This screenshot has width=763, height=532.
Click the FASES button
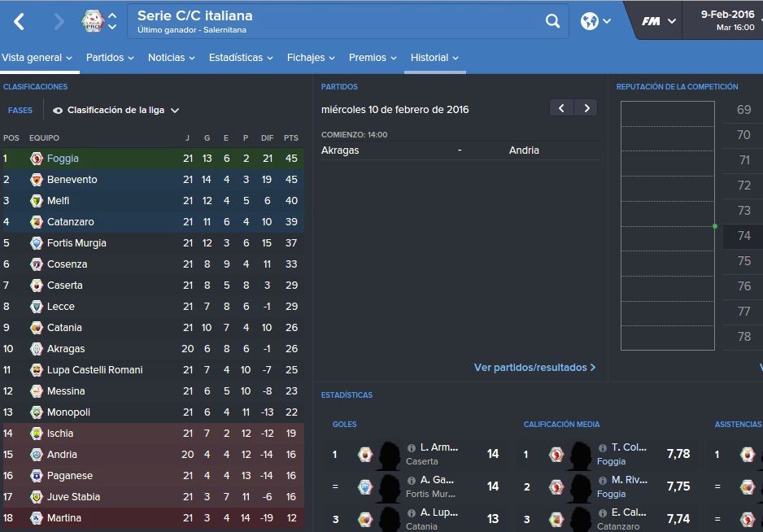pos(20,111)
